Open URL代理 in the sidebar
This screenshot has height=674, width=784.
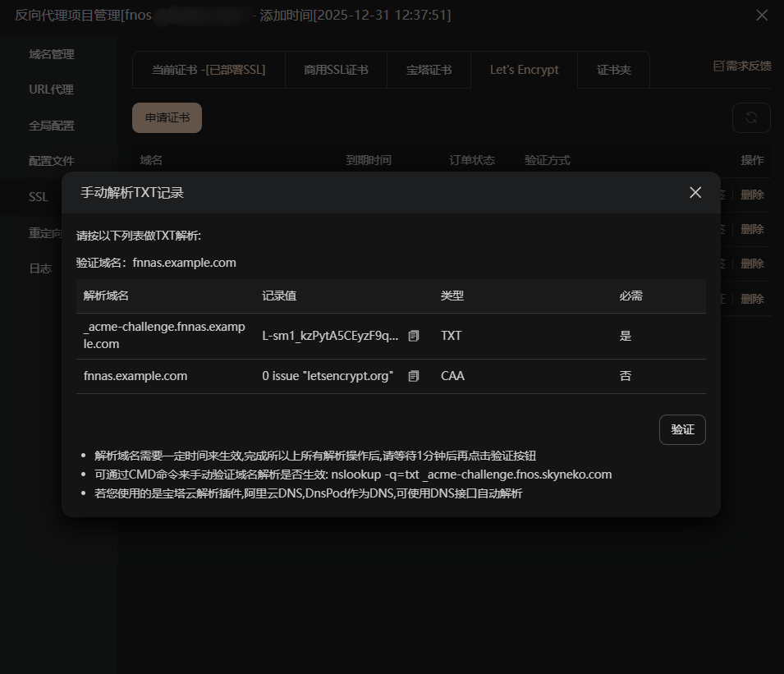51,89
